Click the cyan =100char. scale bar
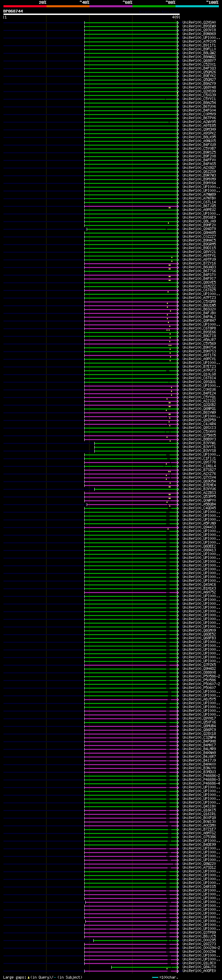The height and width of the screenshot is (980, 222). point(155,977)
